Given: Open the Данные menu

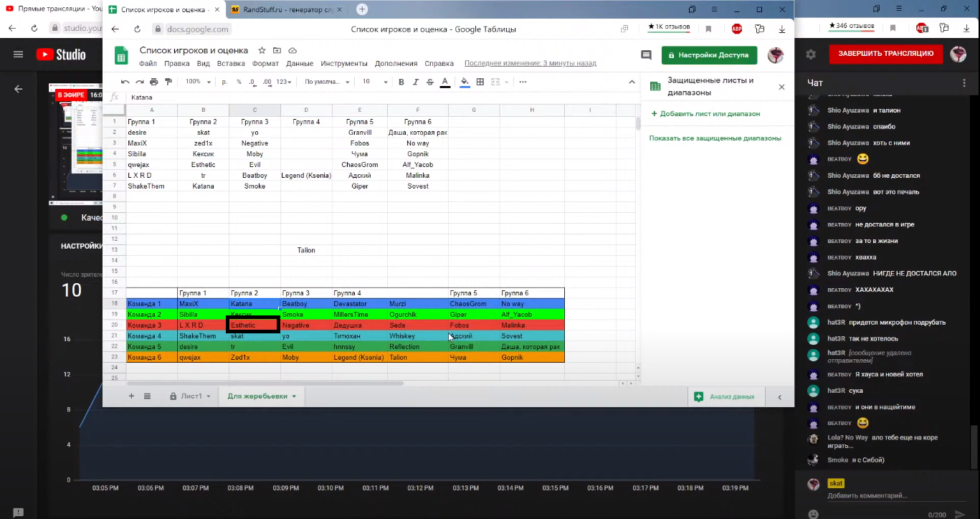Looking at the screenshot, I should pyautogui.click(x=300, y=63).
